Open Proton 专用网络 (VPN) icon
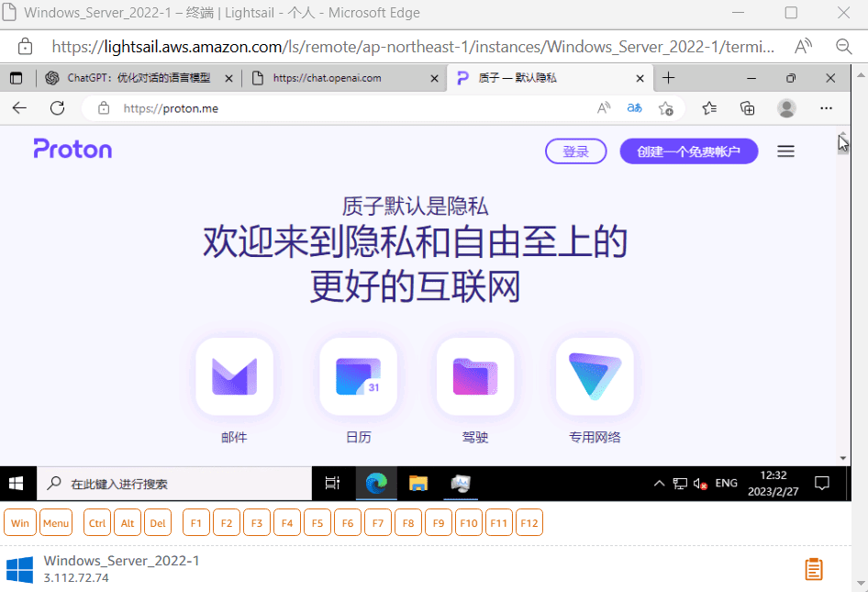The image size is (868, 592). (594, 376)
